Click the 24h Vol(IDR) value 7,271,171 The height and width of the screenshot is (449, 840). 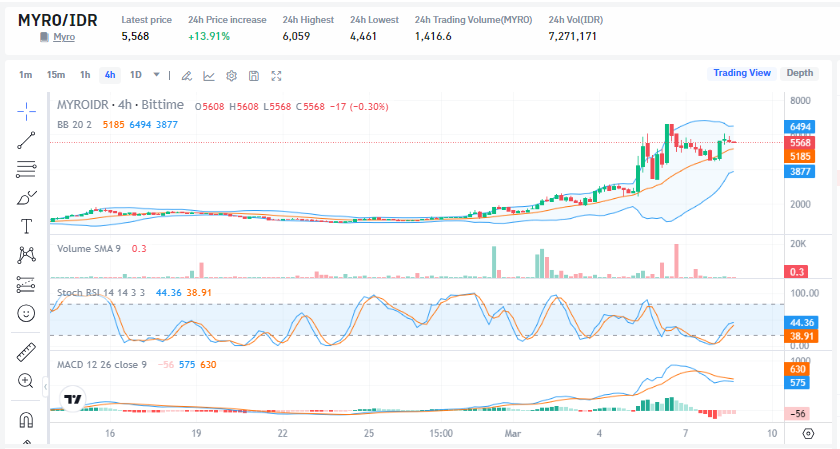(x=572, y=36)
